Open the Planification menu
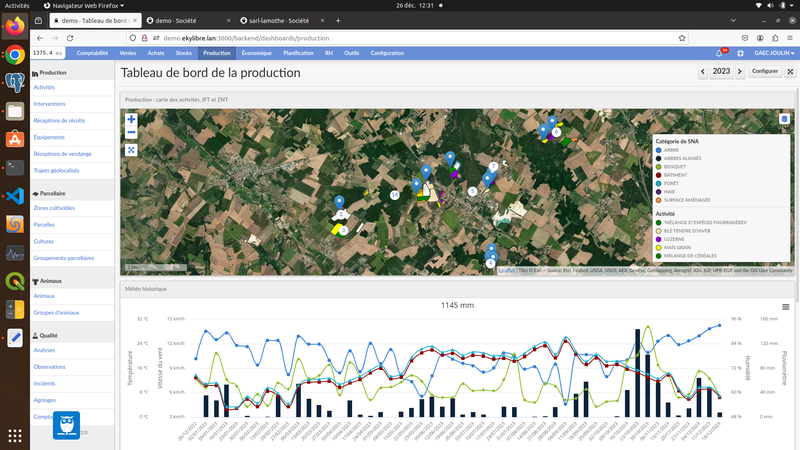The height and width of the screenshot is (450, 800). (298, 53)
